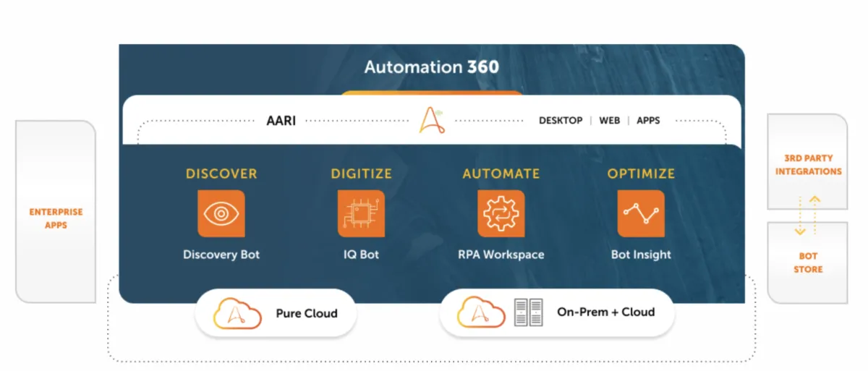Click the WEB label
The image size is (868, 371).
[609, 121]
